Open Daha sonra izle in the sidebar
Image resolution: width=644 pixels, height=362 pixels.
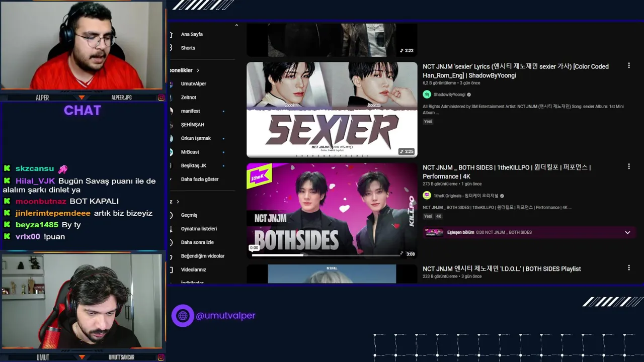[197, 242]
